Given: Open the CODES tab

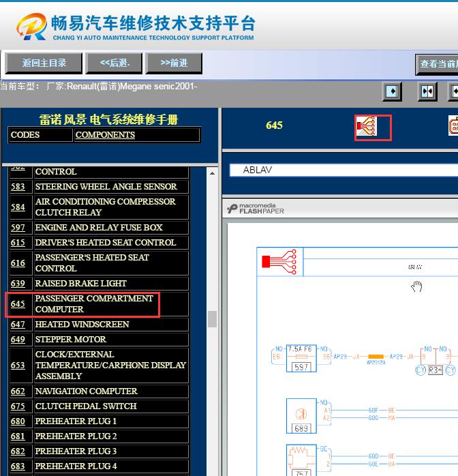Looking at the screenshot, I should (40, 135).
